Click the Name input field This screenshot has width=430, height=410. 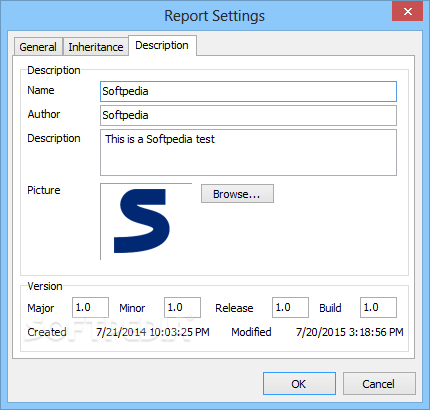click(248, 91)
